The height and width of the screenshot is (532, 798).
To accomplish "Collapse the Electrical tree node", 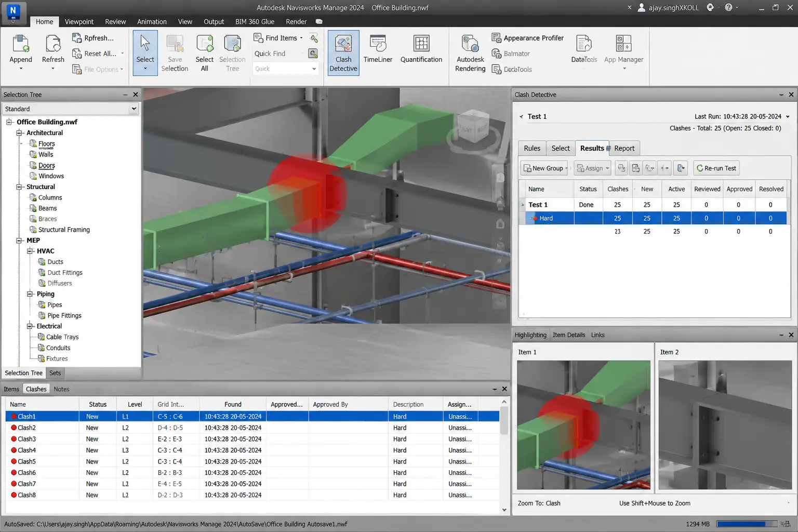I will tap(30, 326).
